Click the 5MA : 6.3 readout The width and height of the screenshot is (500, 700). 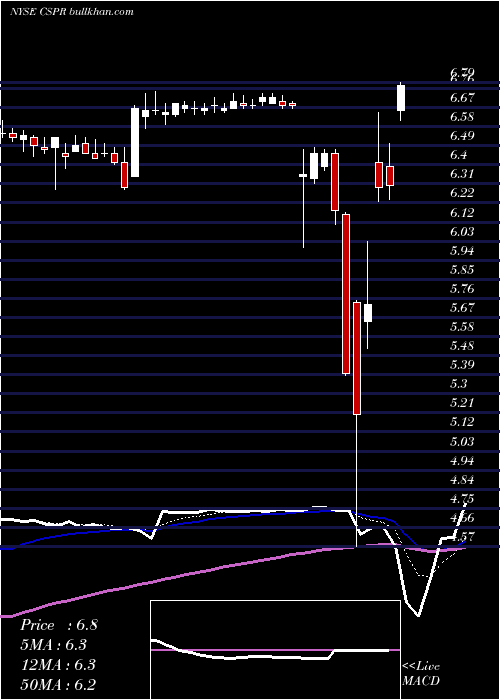pyautogui.click(x=53, y=645)
